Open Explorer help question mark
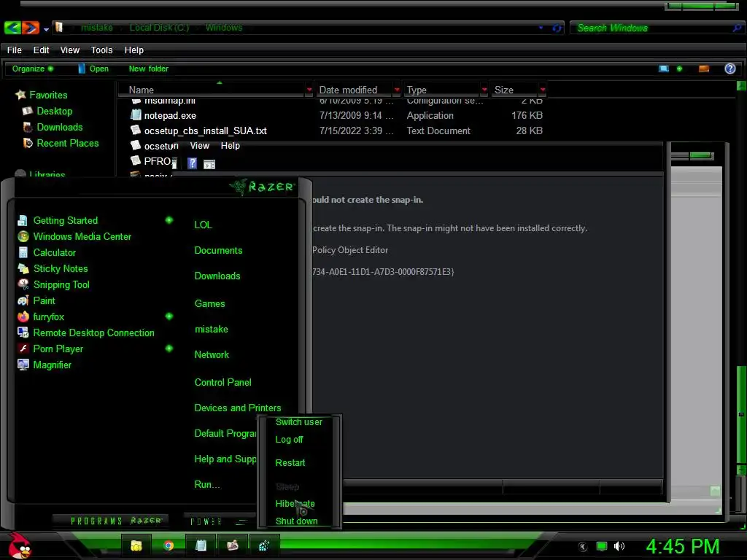 point(729,69)
